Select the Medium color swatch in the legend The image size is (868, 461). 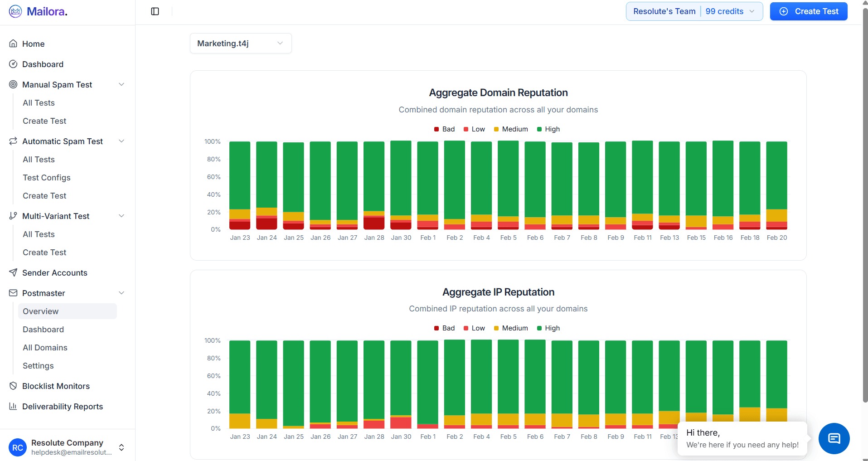[x=495, y=129]
